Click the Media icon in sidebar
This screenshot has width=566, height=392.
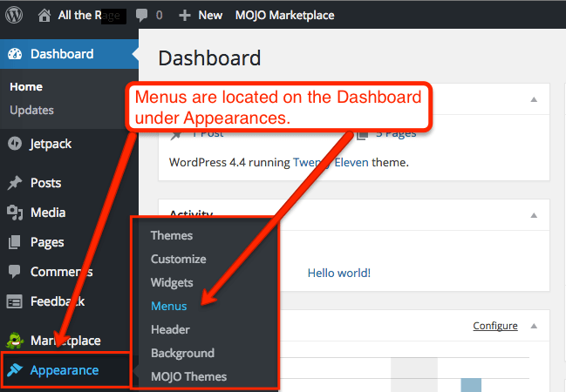pos(15,213)
